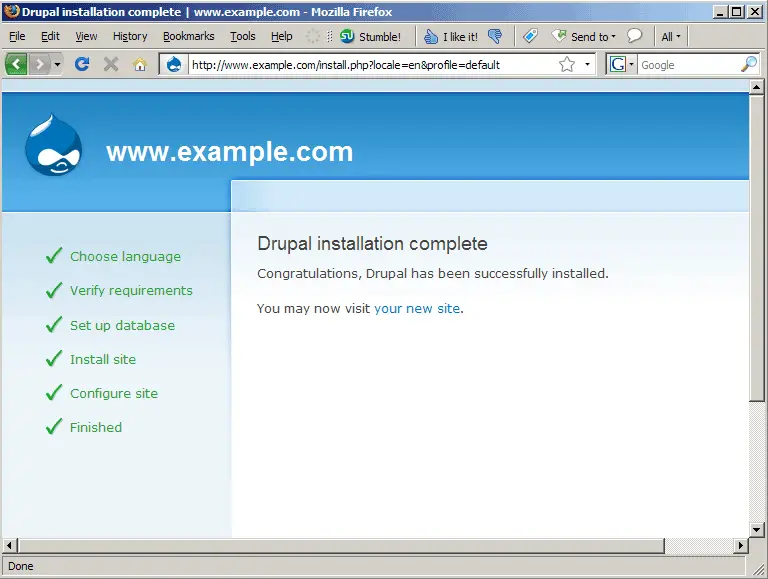Click the horizontal scrollbar right arrow

click(740, 545)
